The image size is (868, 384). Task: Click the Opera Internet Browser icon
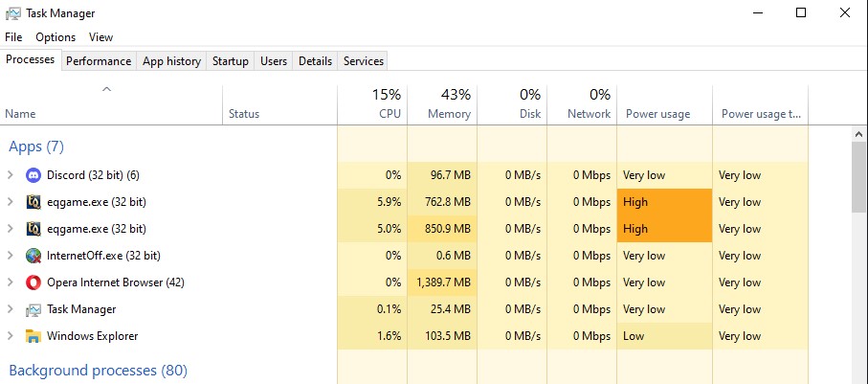[x=33, y=282]
